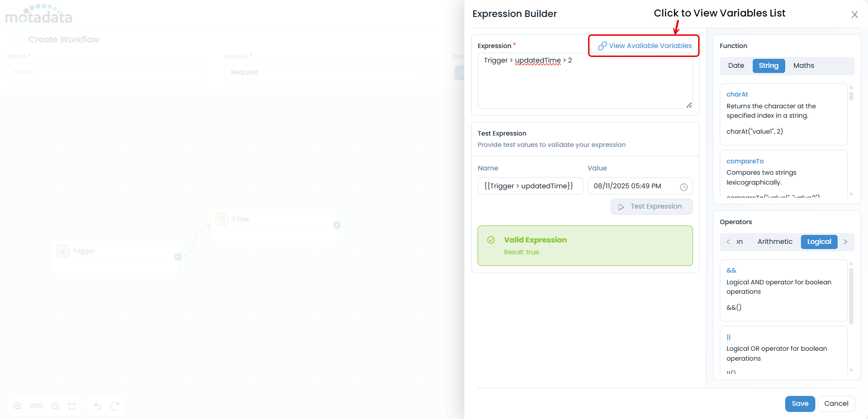Save the expression
Screen dimensions: 868x419
pos(800,404)
